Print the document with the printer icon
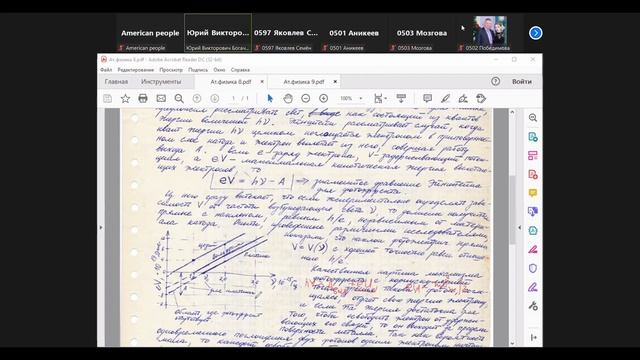 [x=143, y=98]
